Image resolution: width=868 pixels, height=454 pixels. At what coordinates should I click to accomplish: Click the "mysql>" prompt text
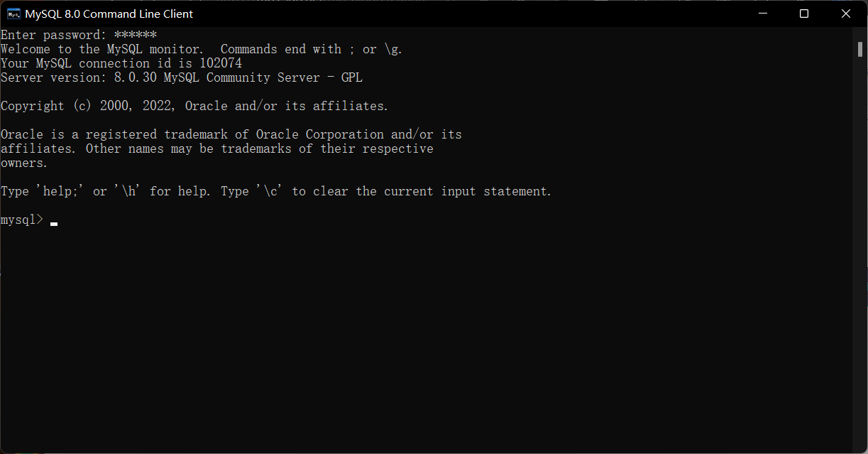22,220
